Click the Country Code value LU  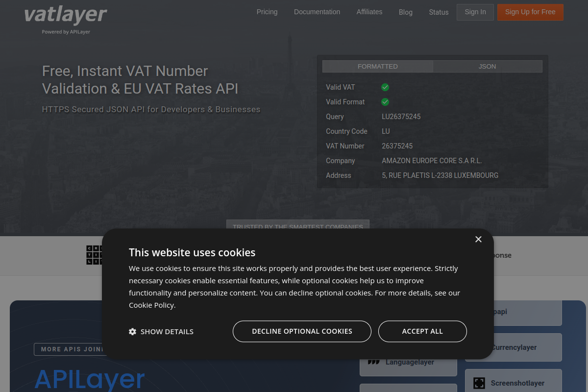coord(386,131)
